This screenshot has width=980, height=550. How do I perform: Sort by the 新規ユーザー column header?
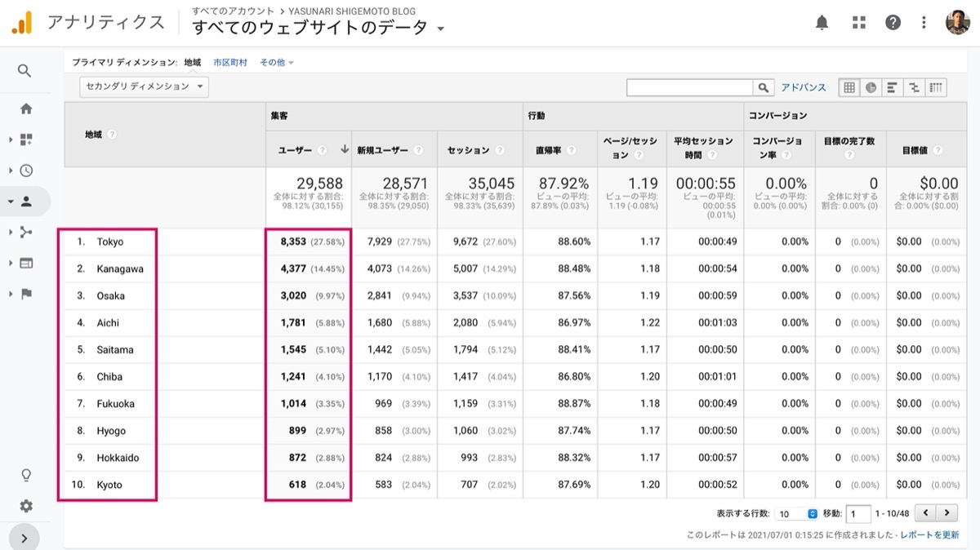[383, 150]
